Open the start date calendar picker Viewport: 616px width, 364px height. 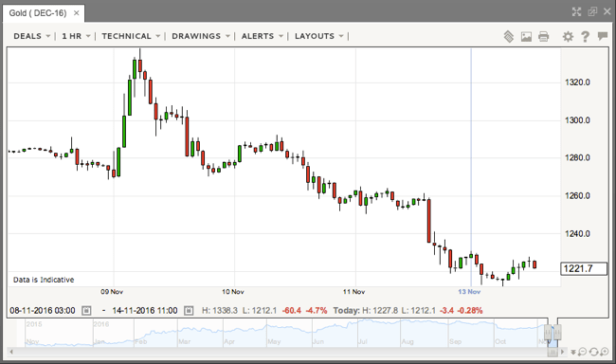tap(86, 311)
